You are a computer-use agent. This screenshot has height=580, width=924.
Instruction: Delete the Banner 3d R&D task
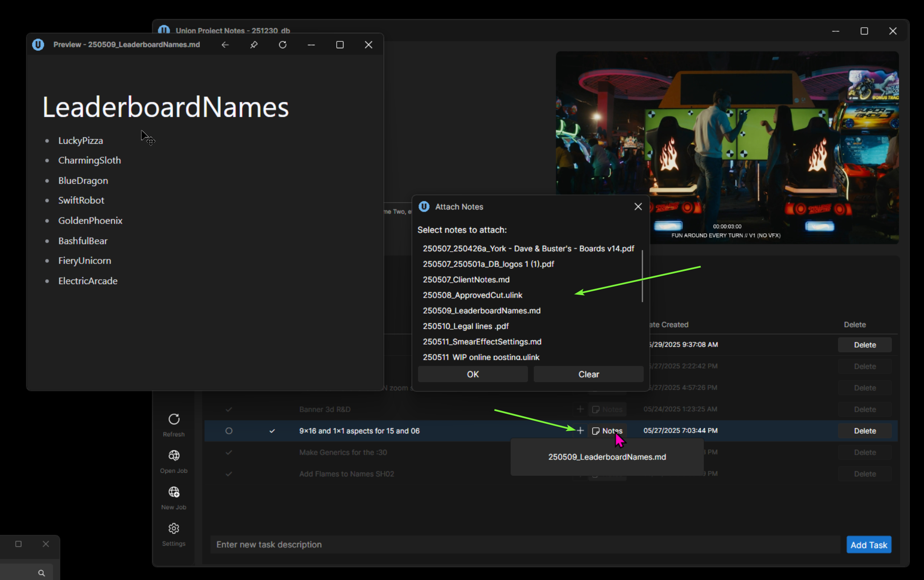[865, 409]
